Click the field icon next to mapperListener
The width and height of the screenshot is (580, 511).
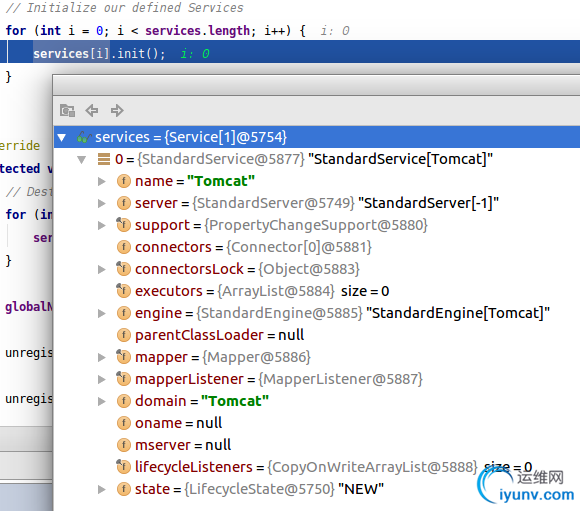point(124,379)
